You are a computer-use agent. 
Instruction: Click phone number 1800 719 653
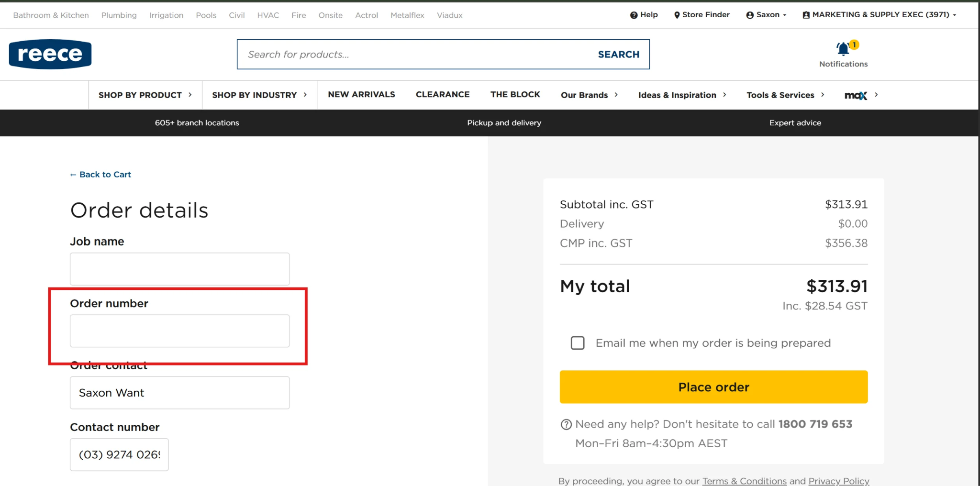pyautogui.click(x=815, y=424)
